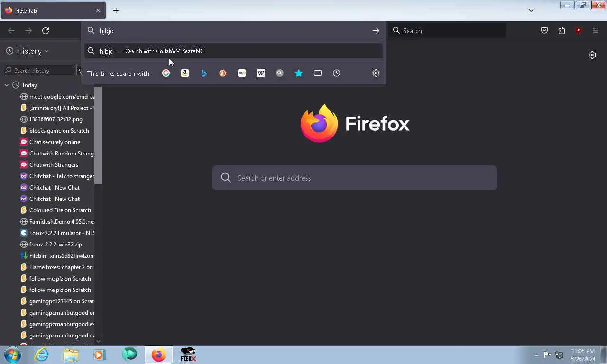The width and height of the screenshot is (607, 364).
Task: Close the New Tab tab
Action: tap(98, 10)
